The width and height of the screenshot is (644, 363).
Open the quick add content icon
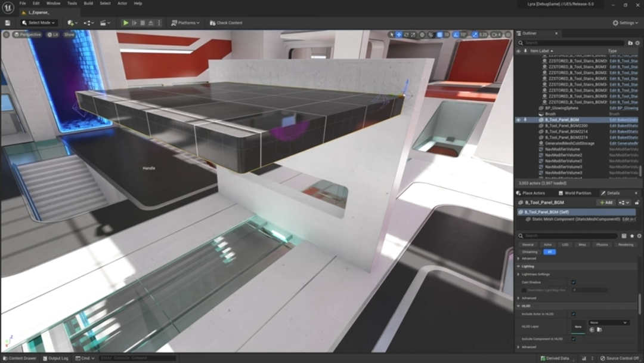click(72, 23)
